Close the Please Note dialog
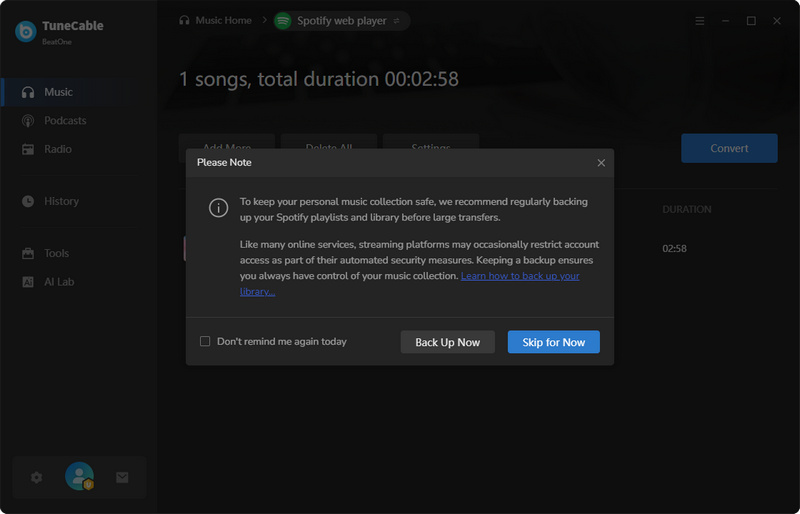This screenshot has width=800, height=514. click(601, 163)
